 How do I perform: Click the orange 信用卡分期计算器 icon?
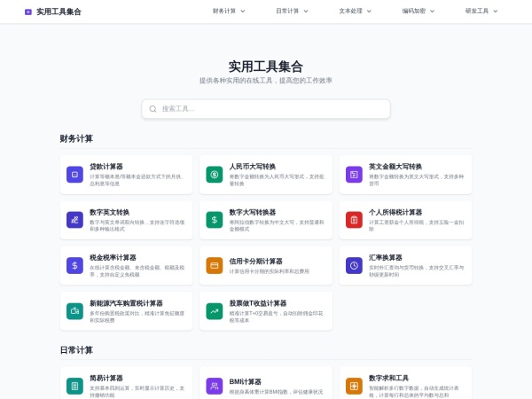point(215,265)
